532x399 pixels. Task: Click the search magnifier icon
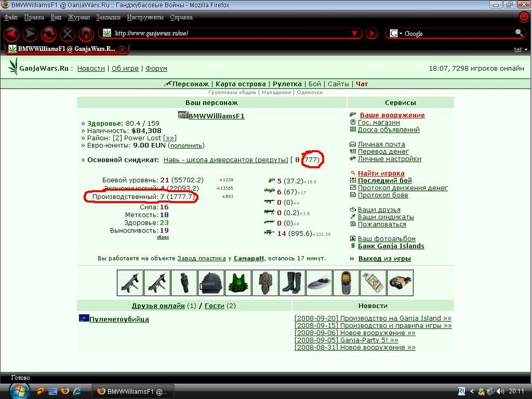pyautogui.click(x=519, y=33)
